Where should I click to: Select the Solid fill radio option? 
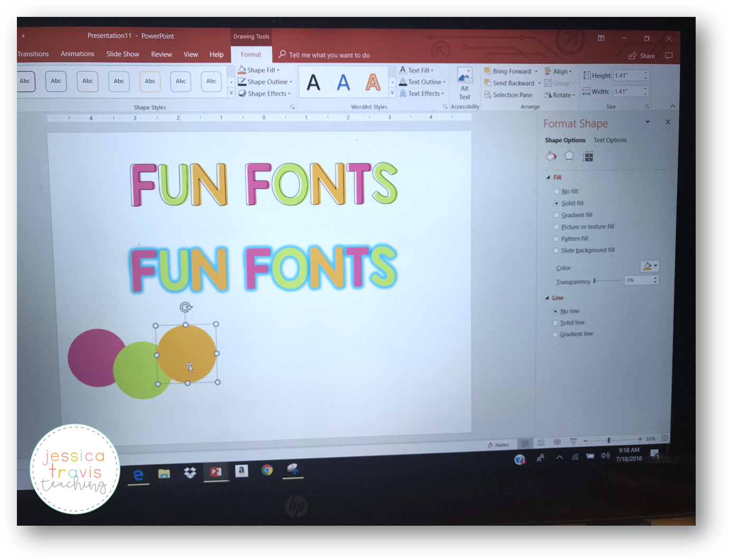[x=556, y=203]
